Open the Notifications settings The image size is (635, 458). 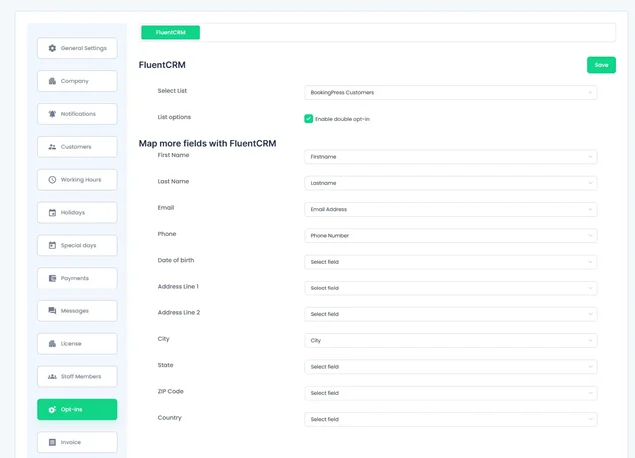77,114
